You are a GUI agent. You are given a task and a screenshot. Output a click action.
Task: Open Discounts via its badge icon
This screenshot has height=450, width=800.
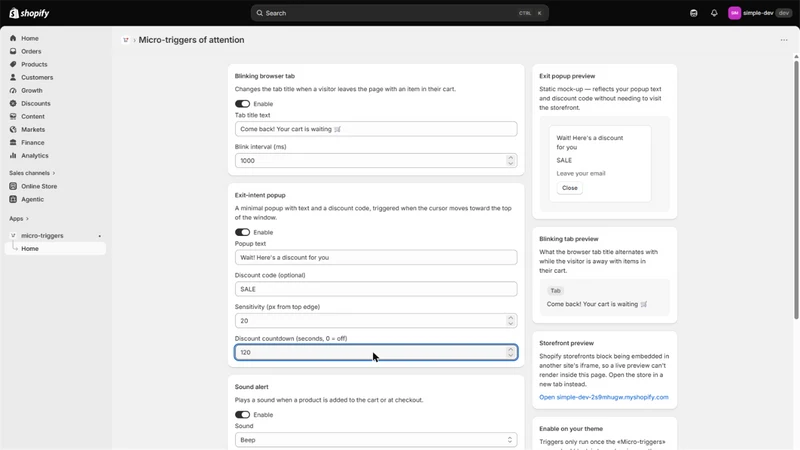point(13,103)
